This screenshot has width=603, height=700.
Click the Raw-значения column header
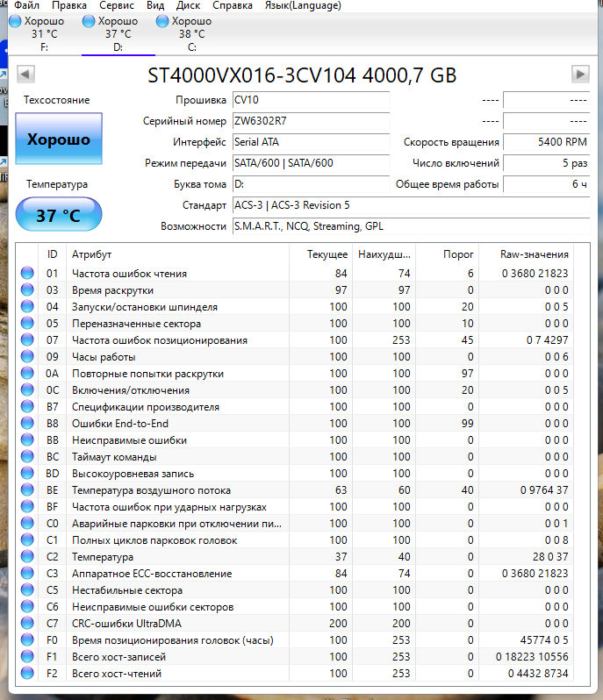coord(526,254)
